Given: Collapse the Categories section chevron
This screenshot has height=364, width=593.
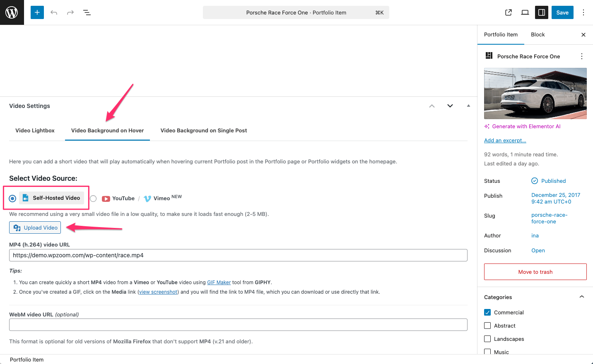Looking at the screenshot, I should pos(581,297).
